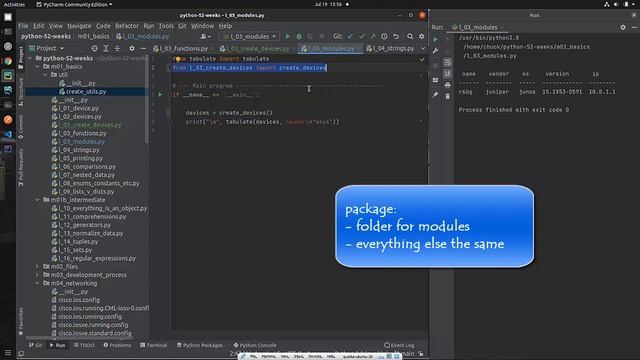The width and height of the screenshot is (640, 360).
Task: Open cisco.ios.config file in tree
Action: (79, 300)
